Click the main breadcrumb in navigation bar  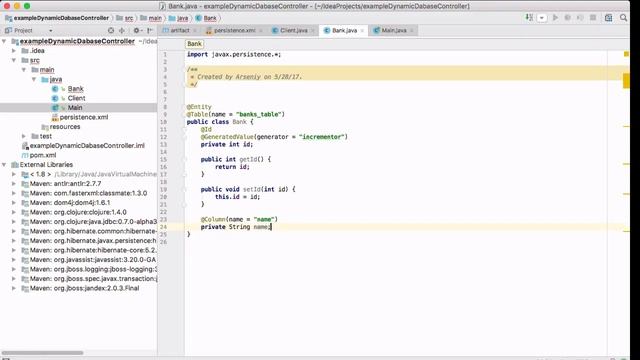click(151, 18)
